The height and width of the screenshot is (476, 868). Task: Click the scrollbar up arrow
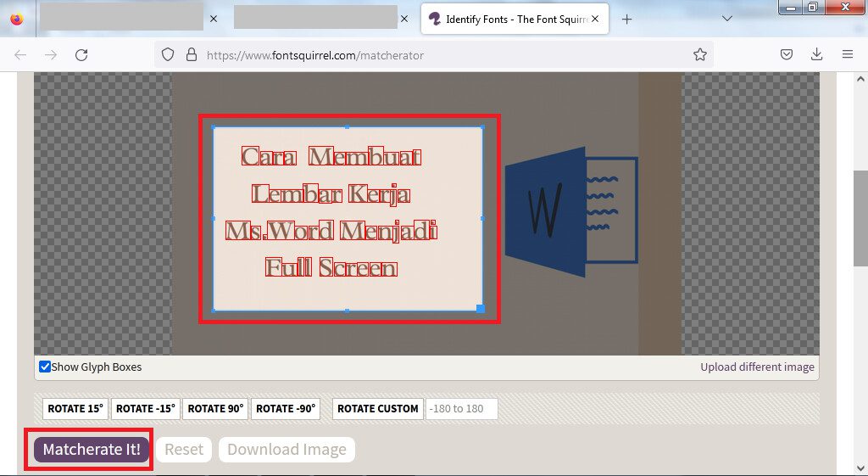(860, 79)
